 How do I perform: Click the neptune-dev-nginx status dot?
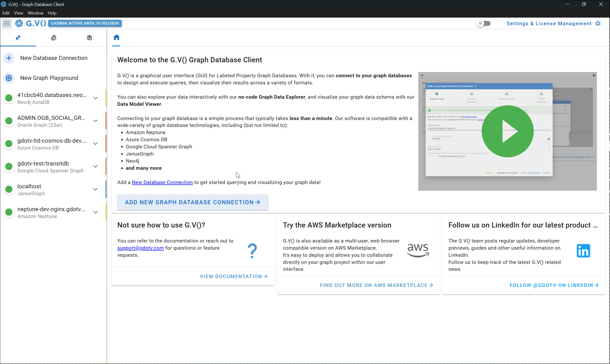9,212
